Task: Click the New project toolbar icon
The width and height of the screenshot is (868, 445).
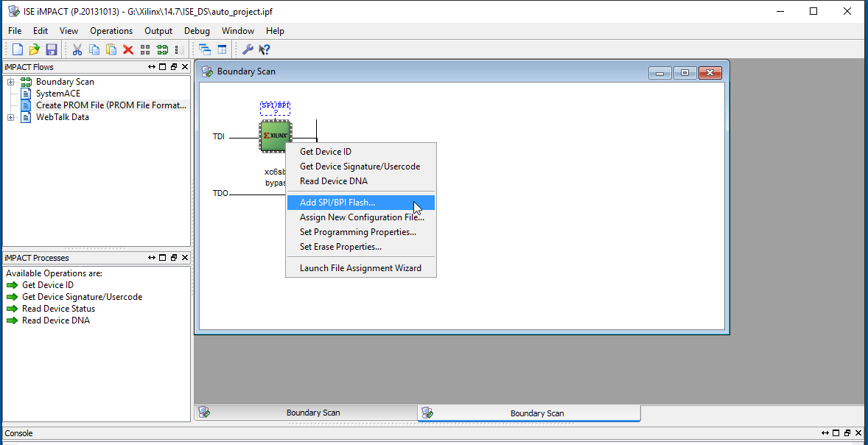Action: (x=18, y=49)
